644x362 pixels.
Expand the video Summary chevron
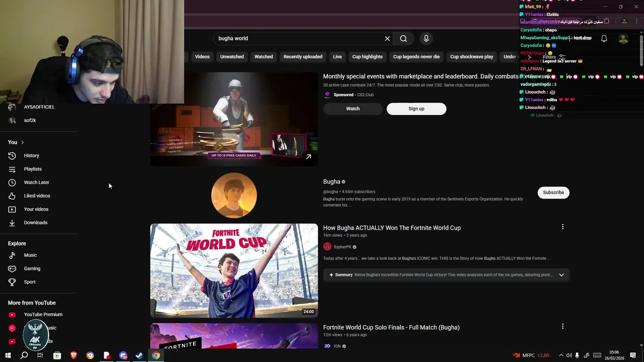tap(561, 275)
